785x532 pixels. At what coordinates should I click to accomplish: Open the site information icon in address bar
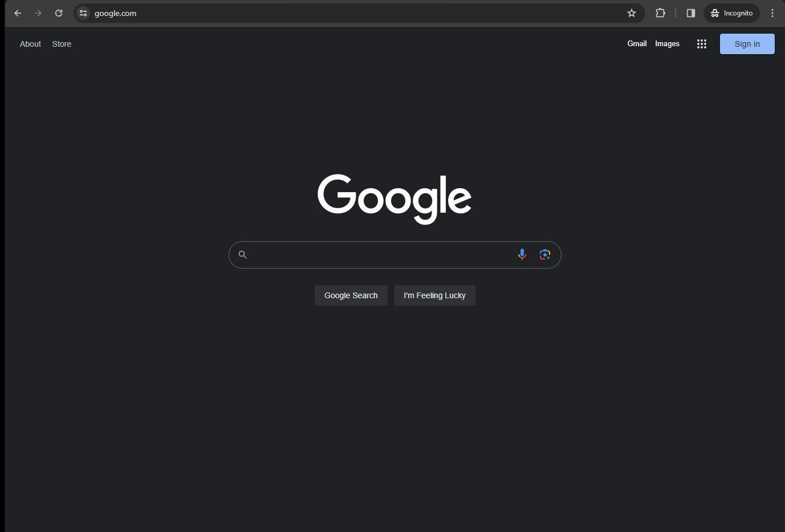(83, 13)
